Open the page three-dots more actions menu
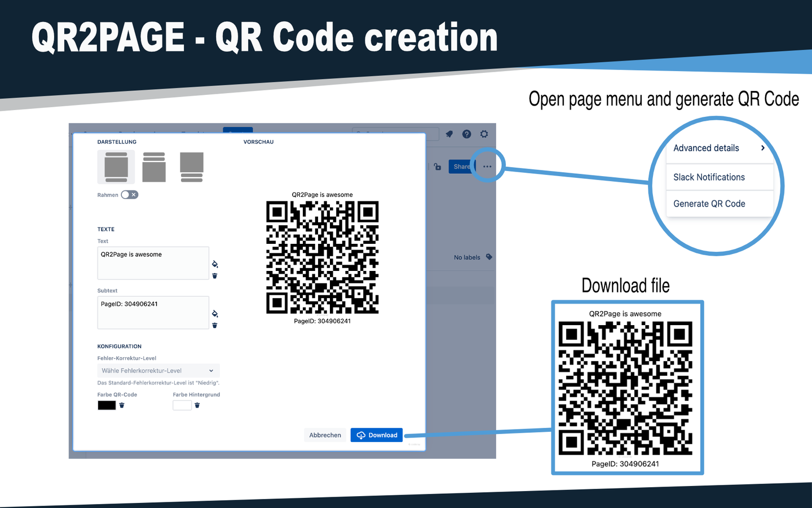 click(487, 167)
